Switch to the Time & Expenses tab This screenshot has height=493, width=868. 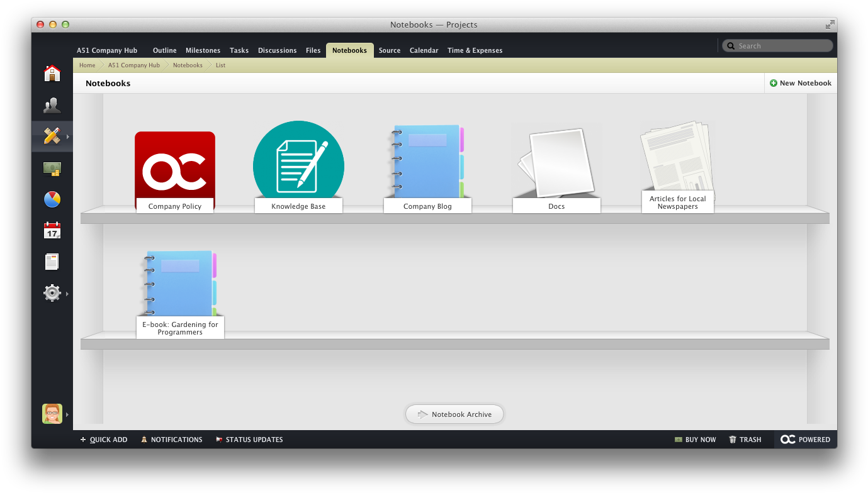click(x=475, y=50)
